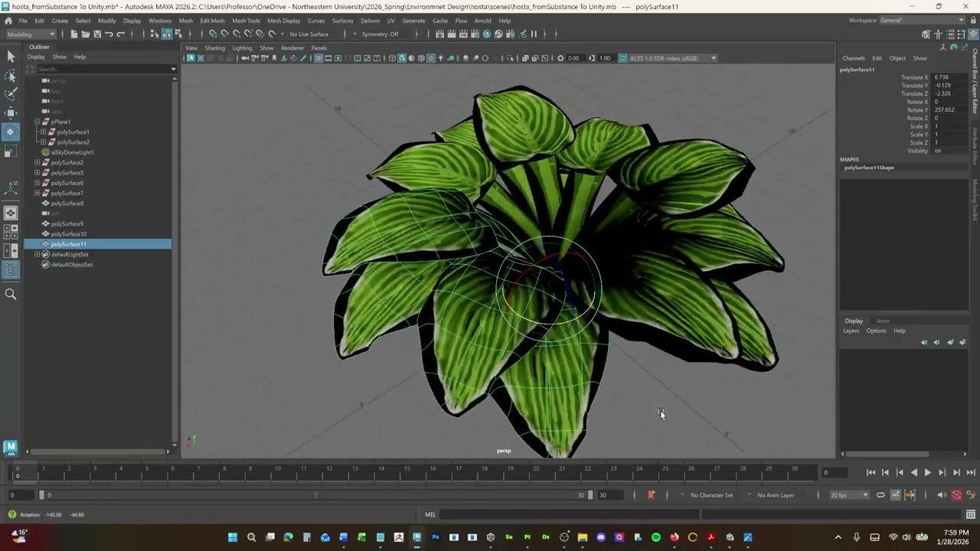This screenshot has height=551, width=980.
Task: Switch to four-view panel layout
Action: 11,231
